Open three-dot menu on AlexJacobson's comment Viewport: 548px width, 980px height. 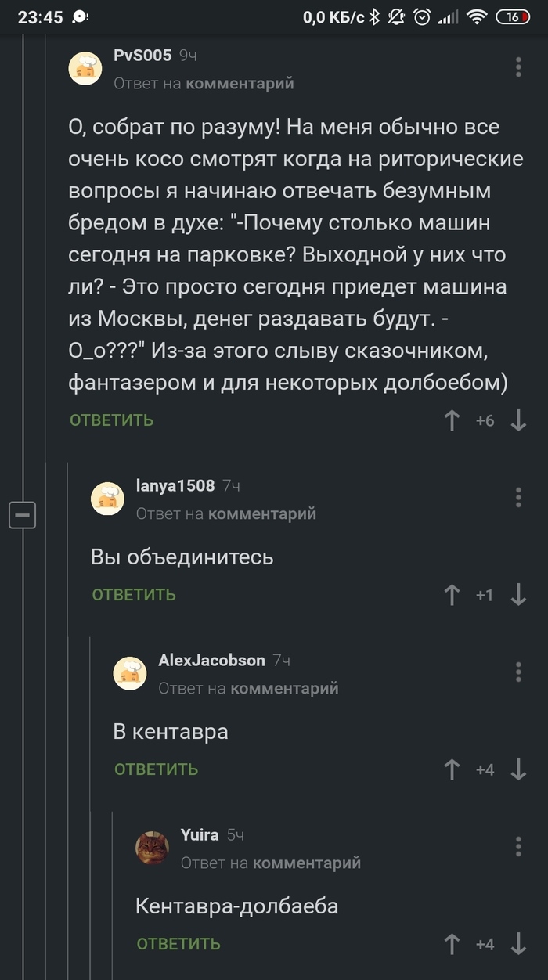(518, 672)
